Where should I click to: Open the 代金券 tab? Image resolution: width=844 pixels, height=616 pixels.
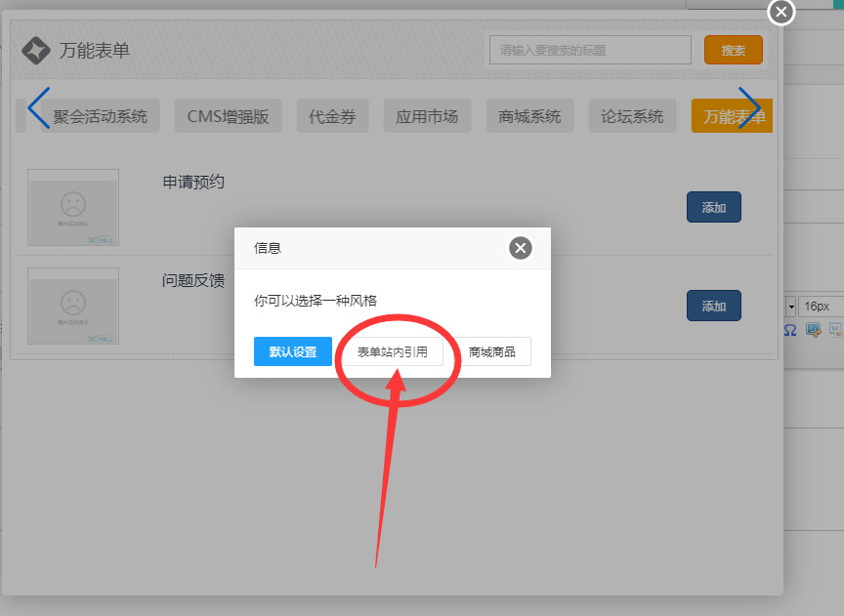coord(333,115)
